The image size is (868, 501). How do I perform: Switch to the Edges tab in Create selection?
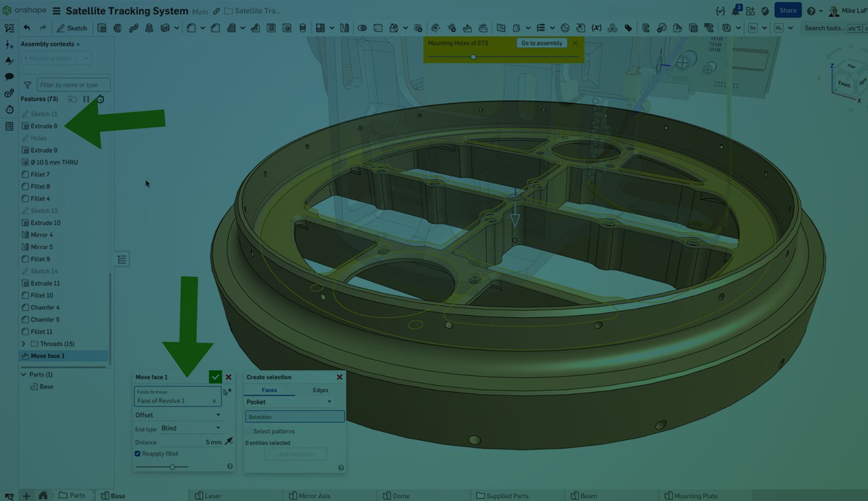pos(320,390)
